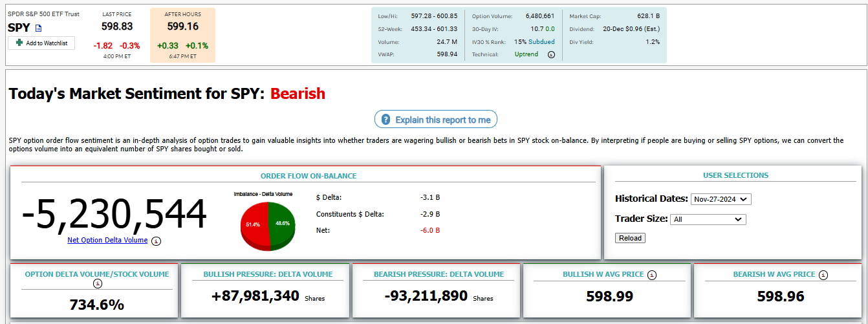Viewport: 868px width, 324px height.
Task: Click the 598.99 bullish average price
Action: (609, 296)
